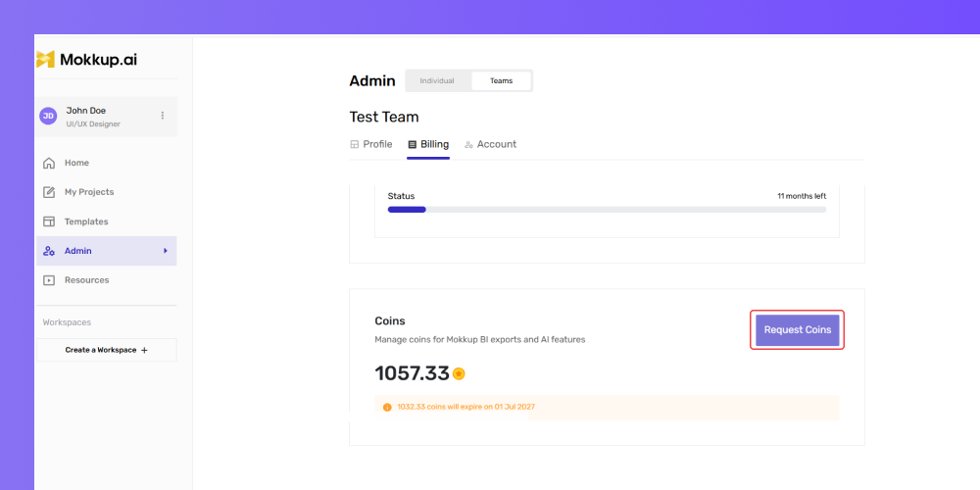Click the Billing tab icon
The height and width of the screenshot is (490, 980).
tap(412, 144)
